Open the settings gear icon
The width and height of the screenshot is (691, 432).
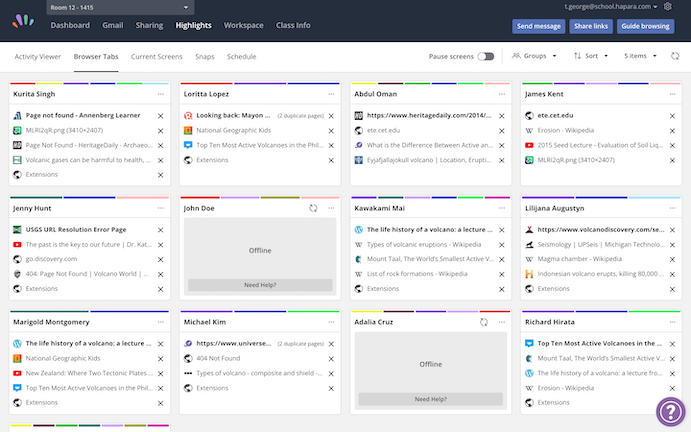pos(681,7)
